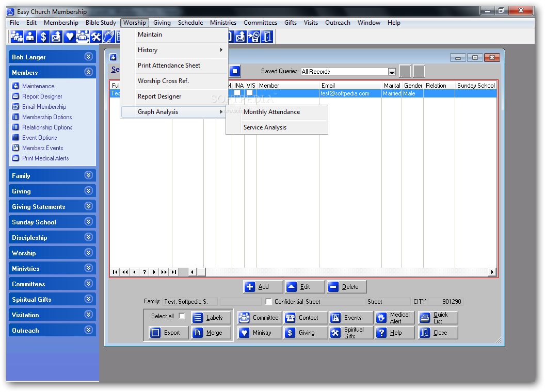Open the Ministry heart button
This screenshot has height=392, width=545.
click(259, 333)
